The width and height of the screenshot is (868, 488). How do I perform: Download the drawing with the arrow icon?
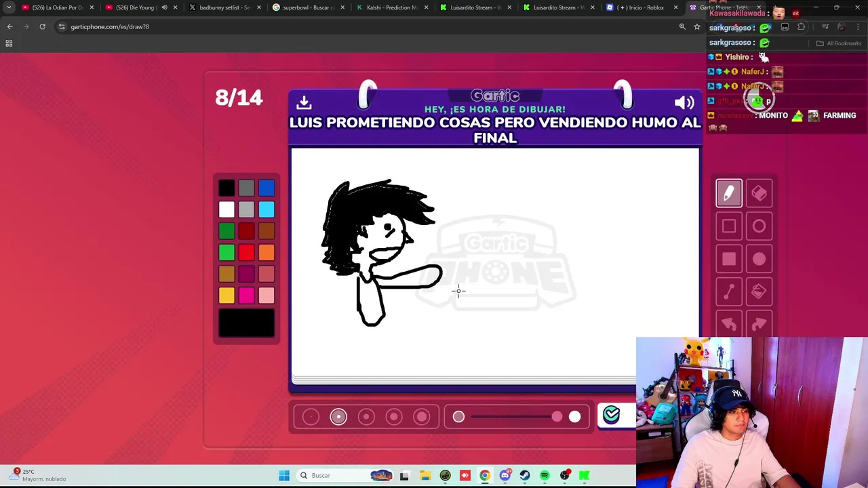pos(304,102)
